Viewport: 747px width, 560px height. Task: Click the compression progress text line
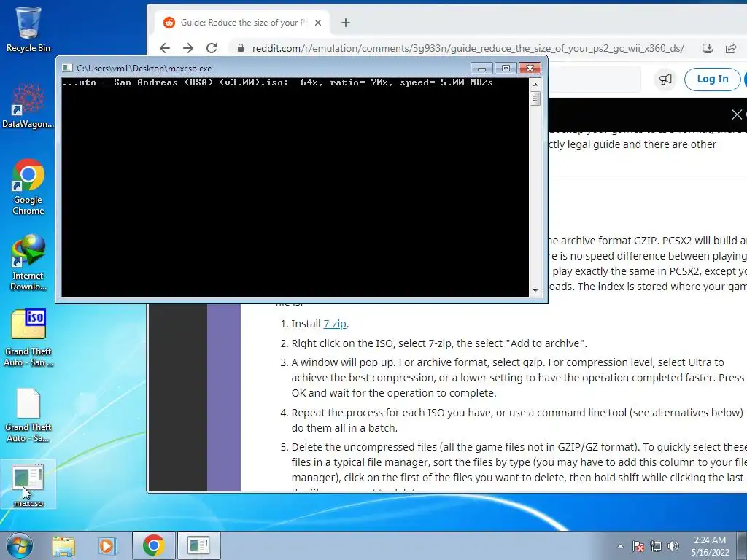point(277,82)
